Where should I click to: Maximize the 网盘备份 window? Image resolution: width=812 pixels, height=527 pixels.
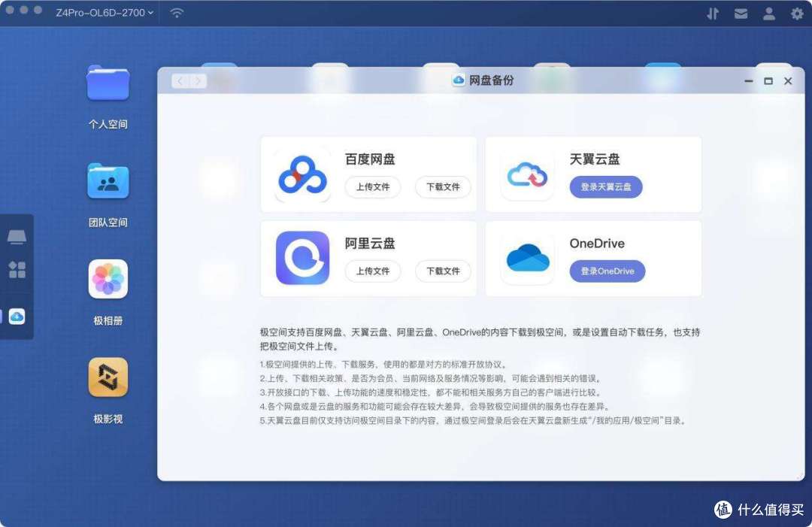(x=768, y=80)
